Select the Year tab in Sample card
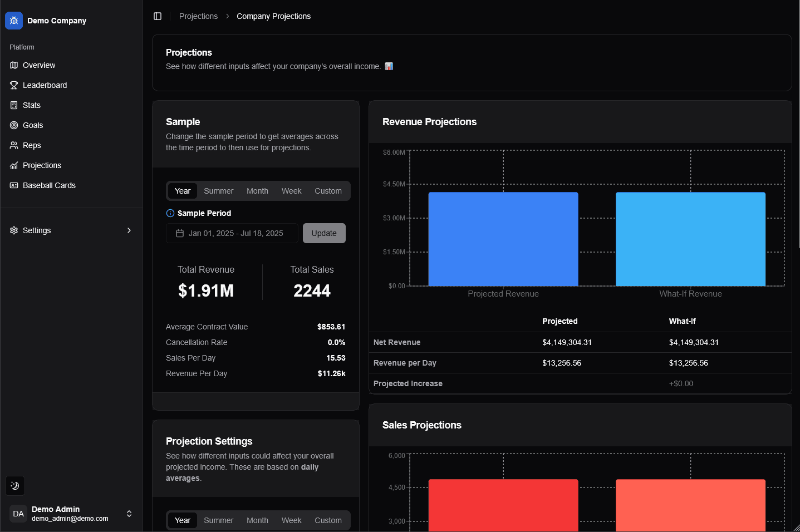This screenshot has height=532, width=800. point(183,191)
